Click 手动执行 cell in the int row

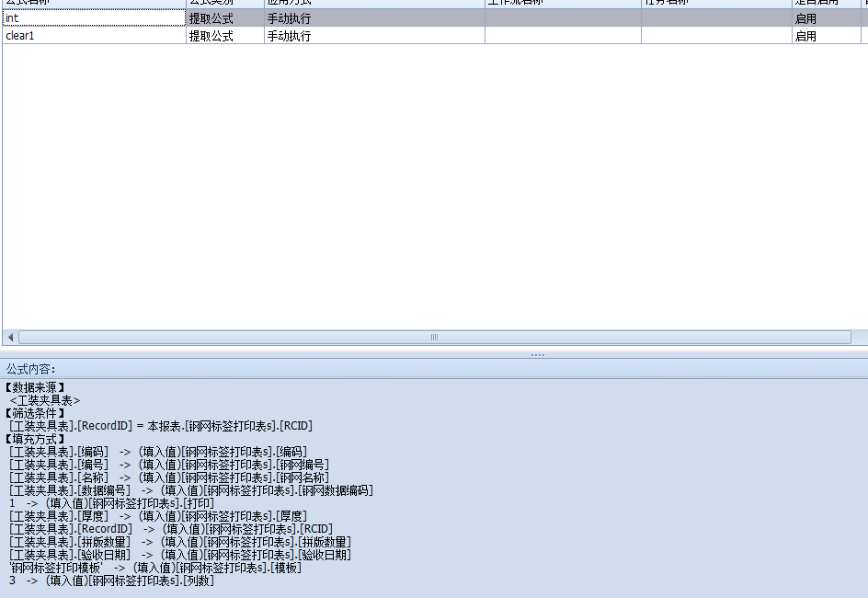click(374, 18)
